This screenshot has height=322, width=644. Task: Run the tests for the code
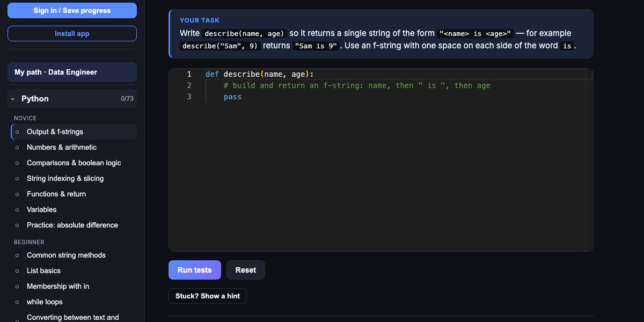(x=195, y=270)
